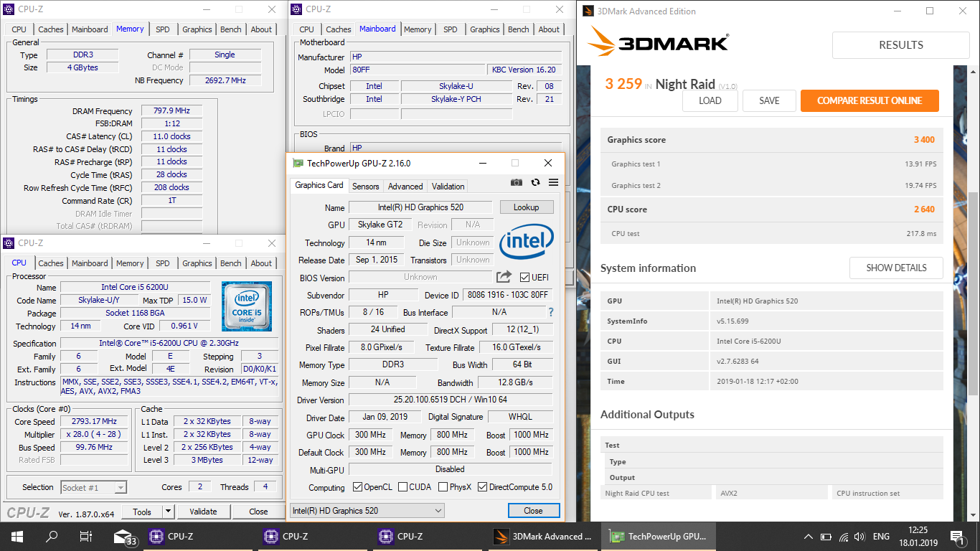
Task: Click 3DMark Advanced taskbar item
Action: tap(544, 536)
